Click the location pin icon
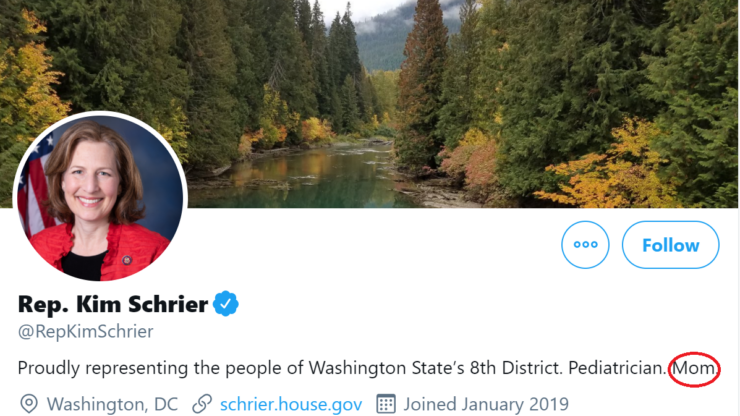The image size is (740, 416). [x=29, y=404]
